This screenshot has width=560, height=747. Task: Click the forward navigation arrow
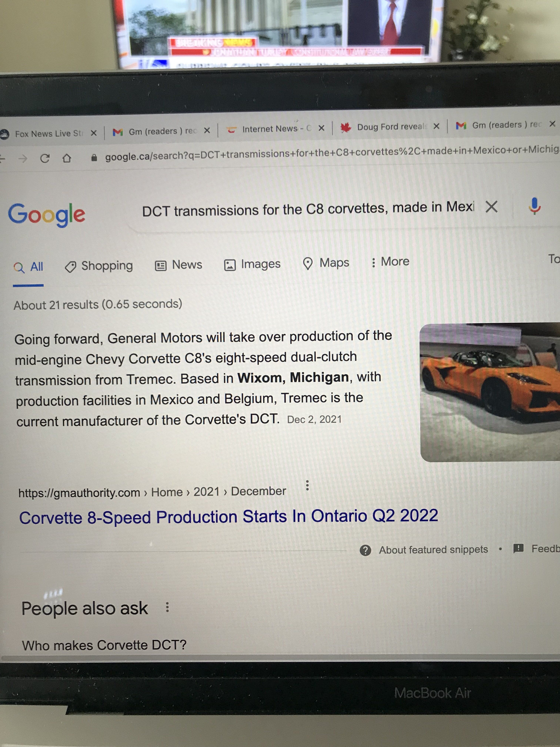pyautogui.click(x=23, y=158)
